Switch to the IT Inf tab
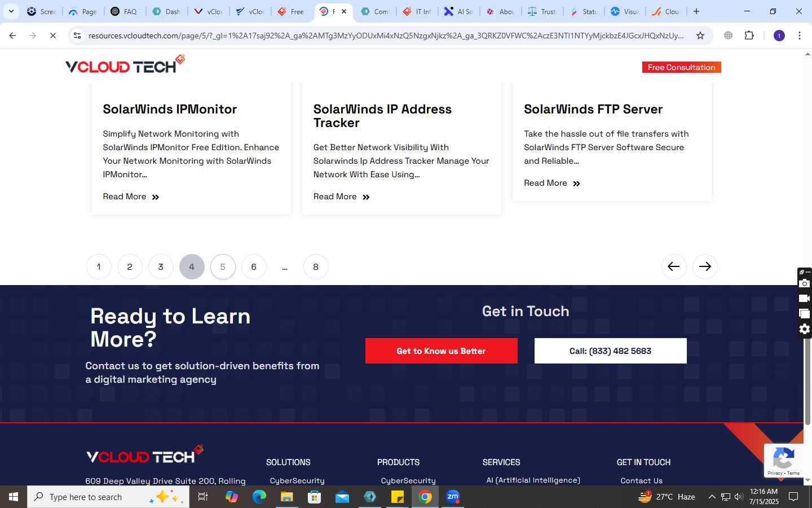812x508 pixels. [418, 11]
